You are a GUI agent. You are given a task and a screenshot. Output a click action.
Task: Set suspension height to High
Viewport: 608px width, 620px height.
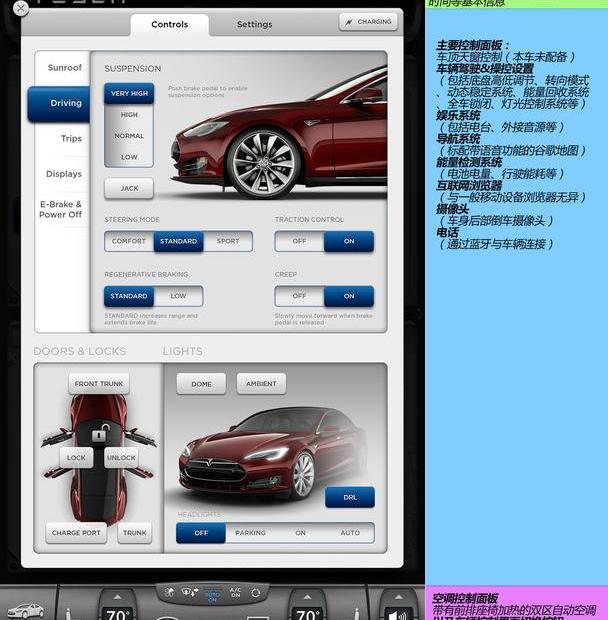pos(129,115)
